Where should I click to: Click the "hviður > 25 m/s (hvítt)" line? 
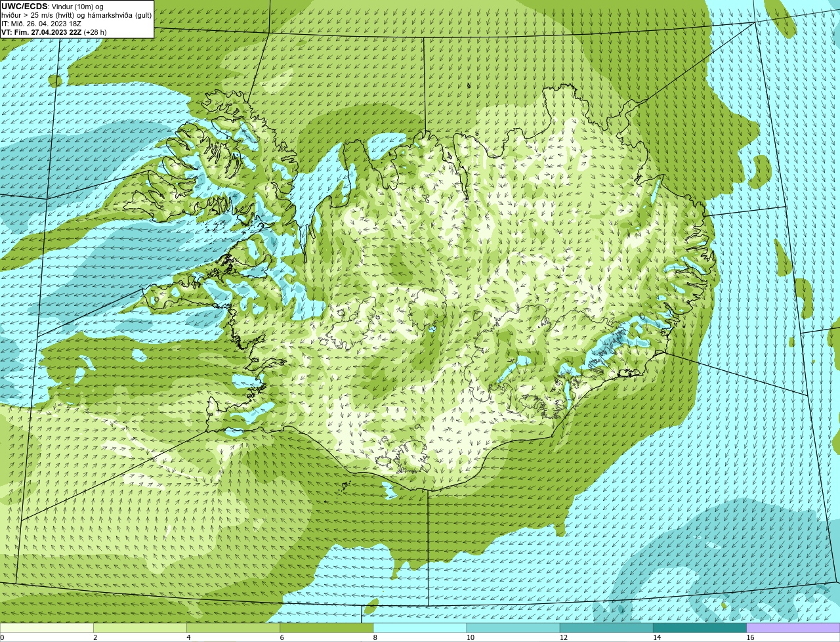pyautogui.click(x=39, y=14)
